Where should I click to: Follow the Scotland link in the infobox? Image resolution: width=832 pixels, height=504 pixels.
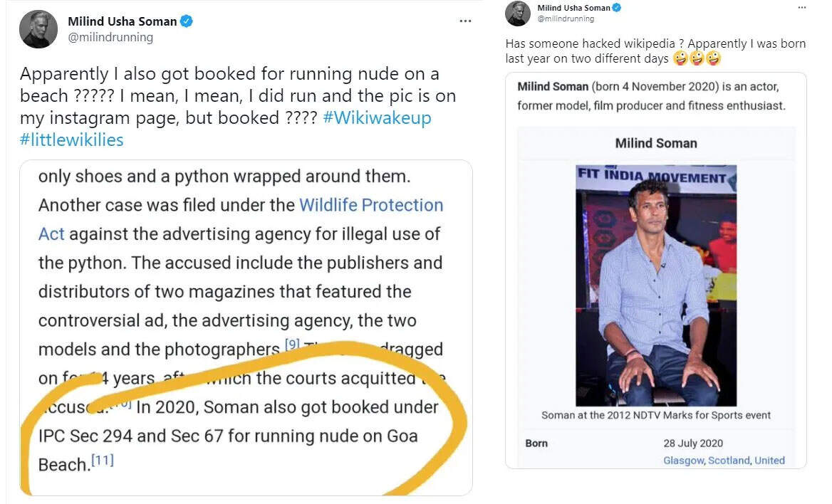click(729, 460)
